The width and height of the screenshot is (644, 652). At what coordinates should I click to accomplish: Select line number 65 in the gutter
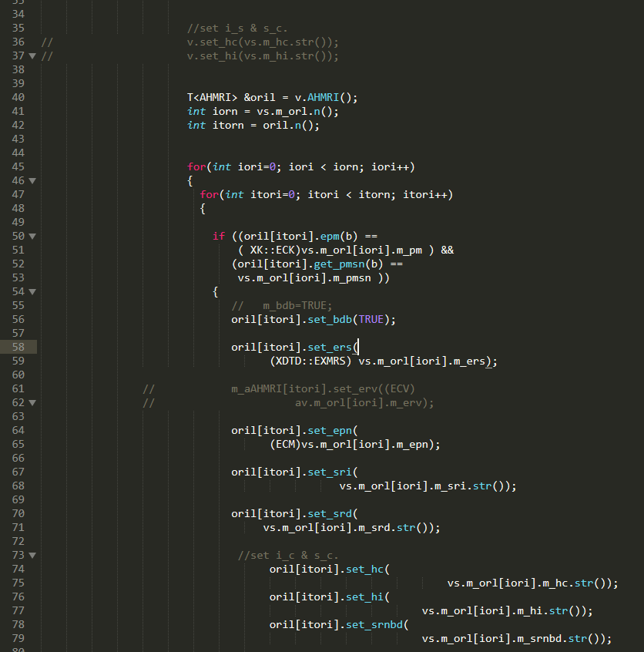tap(18, 445)
